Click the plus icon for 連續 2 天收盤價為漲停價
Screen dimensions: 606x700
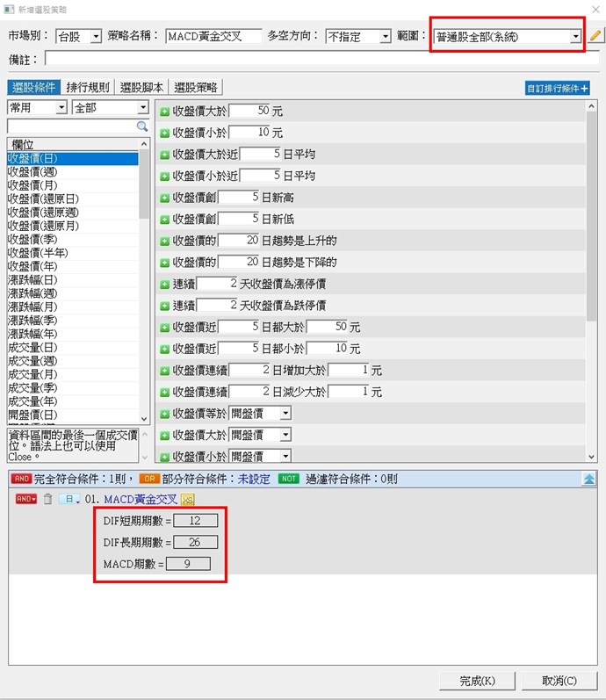coord(164,284)
